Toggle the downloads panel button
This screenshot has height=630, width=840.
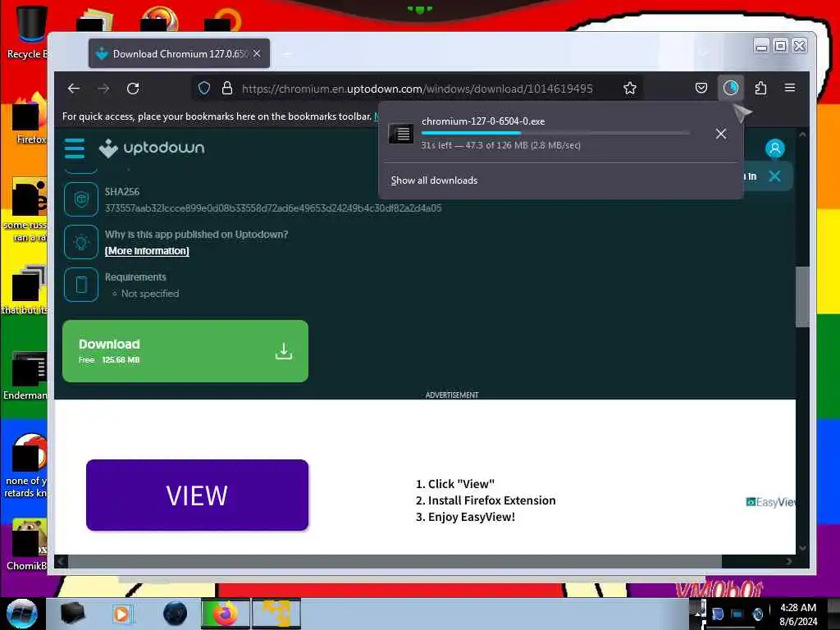731,88
